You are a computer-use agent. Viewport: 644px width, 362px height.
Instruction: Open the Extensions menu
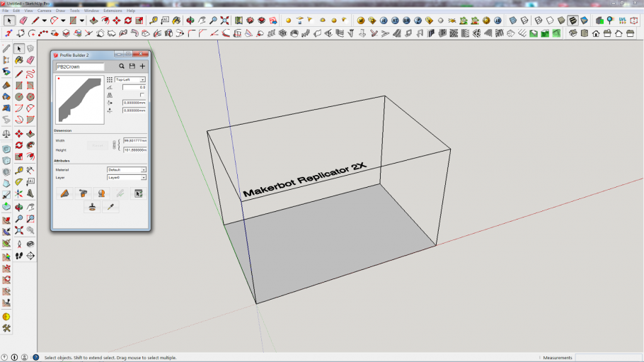click(113, 11)
